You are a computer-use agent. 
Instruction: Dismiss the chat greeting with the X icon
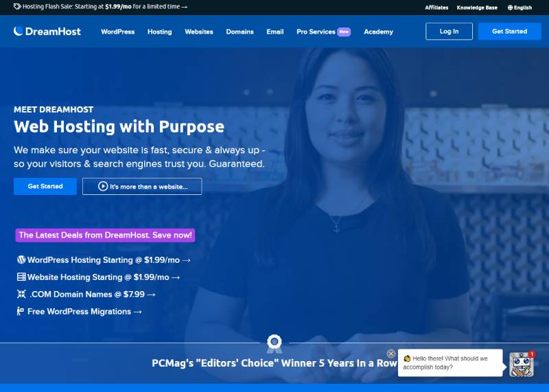(391, 354)
